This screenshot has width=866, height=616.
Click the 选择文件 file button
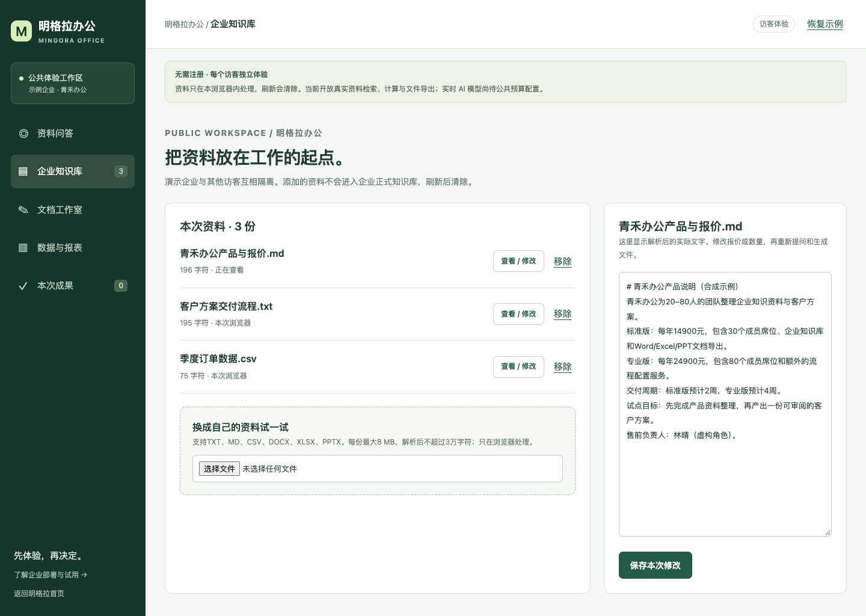coord(220,469)
